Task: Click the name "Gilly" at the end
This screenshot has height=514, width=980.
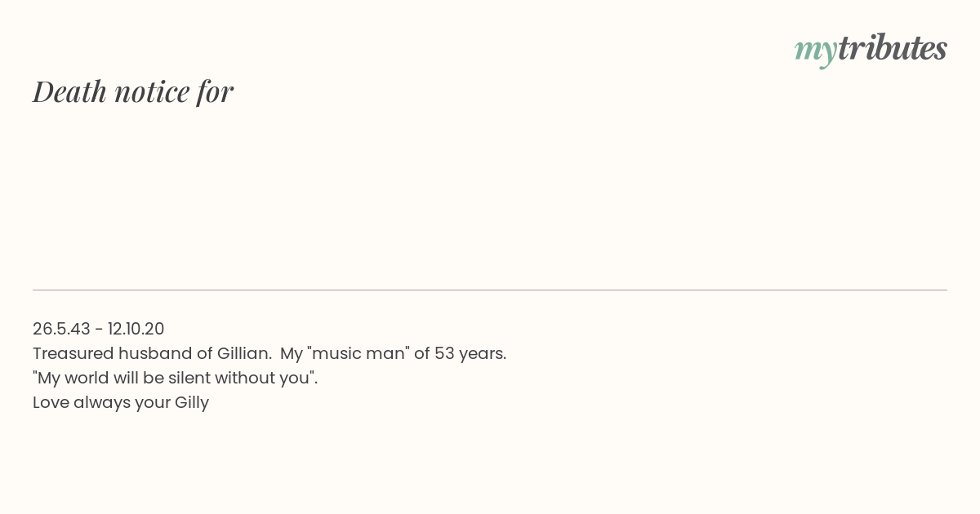Action: [x=192, y=403]
